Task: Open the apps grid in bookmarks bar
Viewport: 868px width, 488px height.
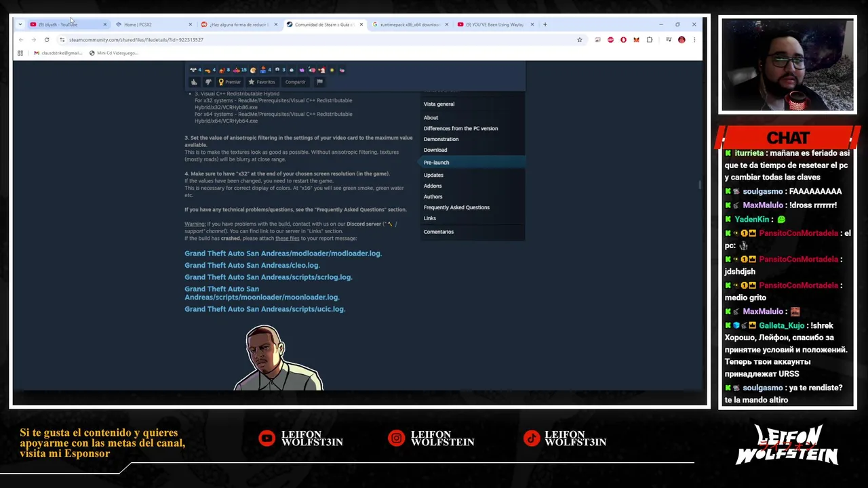Action: 20,53
